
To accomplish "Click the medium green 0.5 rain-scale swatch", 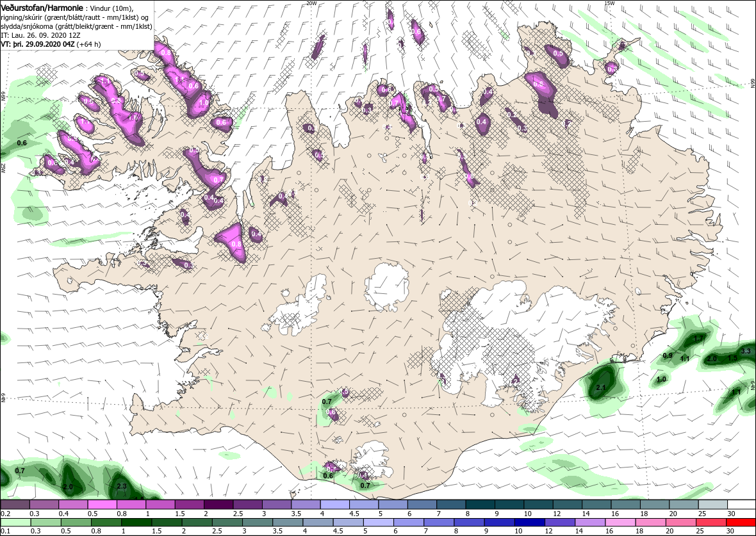I will 76,523.
